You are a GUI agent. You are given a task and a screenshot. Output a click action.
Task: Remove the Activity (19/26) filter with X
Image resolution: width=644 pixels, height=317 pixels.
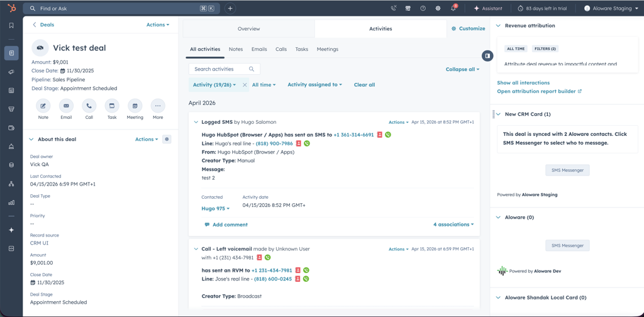pos(245,85)
